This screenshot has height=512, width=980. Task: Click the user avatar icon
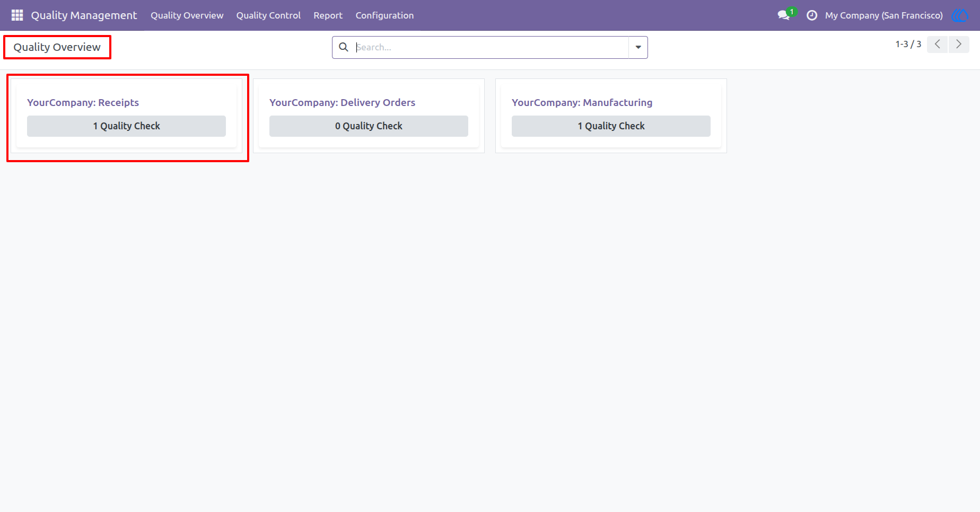coord(960,15)
